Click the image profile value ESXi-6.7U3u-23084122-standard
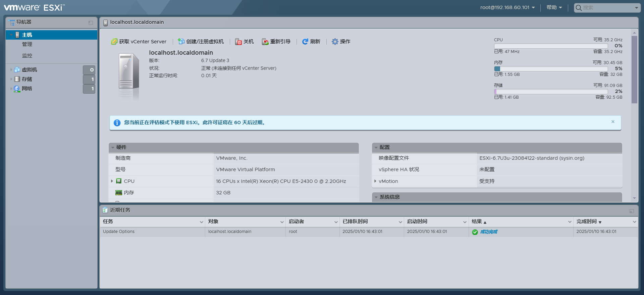This screenshot has width=644, height=295. coord(532,158)
